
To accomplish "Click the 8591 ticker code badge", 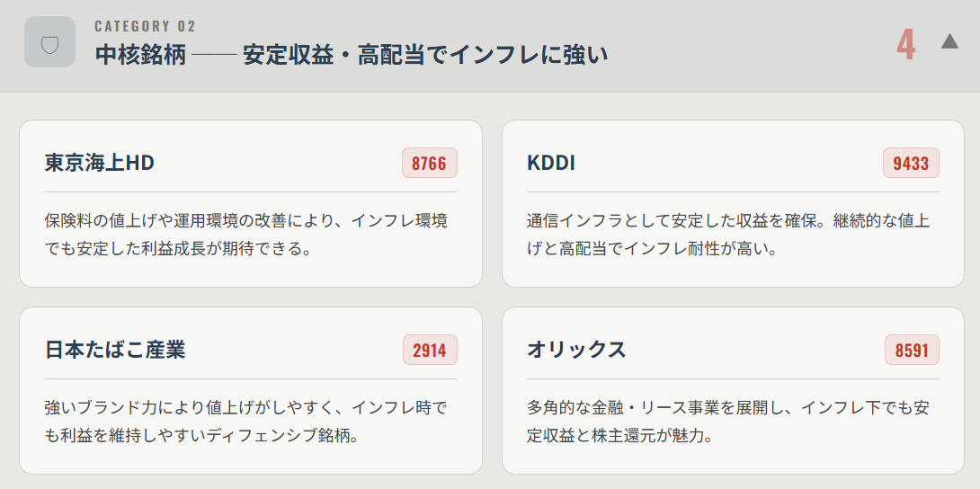I will [x=911, y=351].
